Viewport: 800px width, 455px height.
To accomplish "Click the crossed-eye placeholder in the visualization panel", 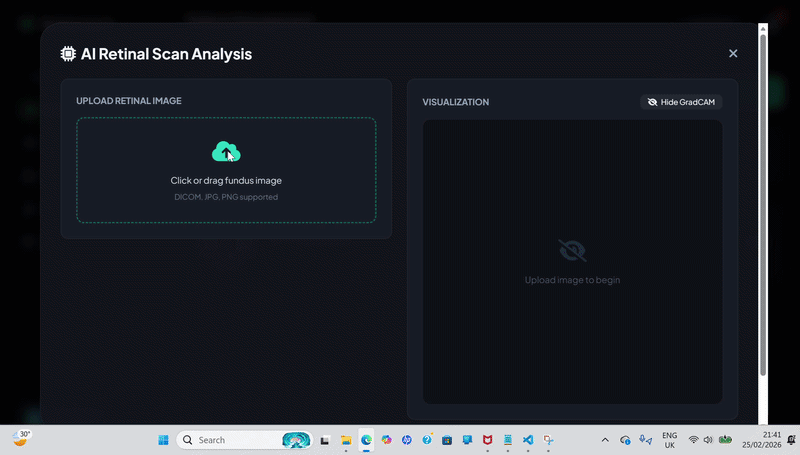I will (572, 250).
